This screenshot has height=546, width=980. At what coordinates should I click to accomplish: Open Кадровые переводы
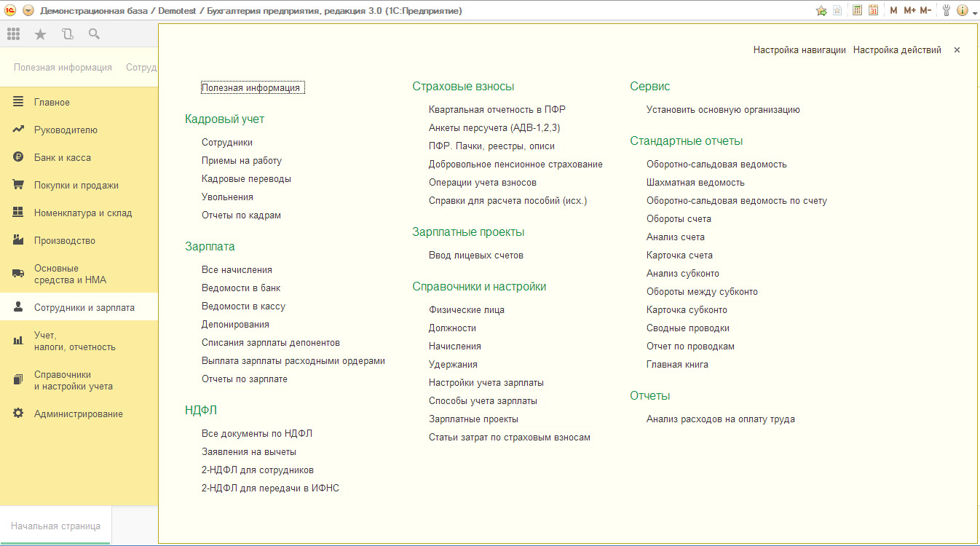[x=247, y=179]
